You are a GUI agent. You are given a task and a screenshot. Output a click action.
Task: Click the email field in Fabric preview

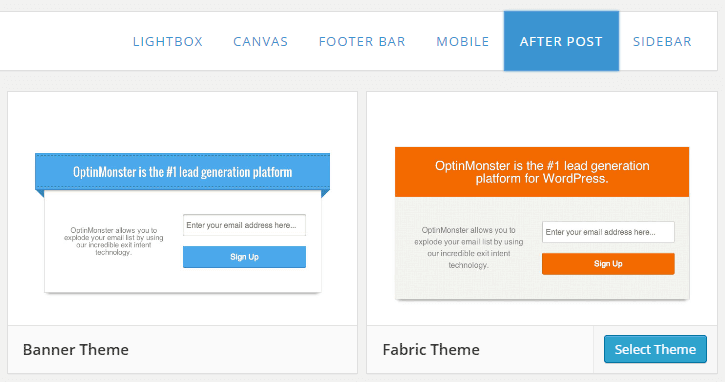(x=608, y=232)
